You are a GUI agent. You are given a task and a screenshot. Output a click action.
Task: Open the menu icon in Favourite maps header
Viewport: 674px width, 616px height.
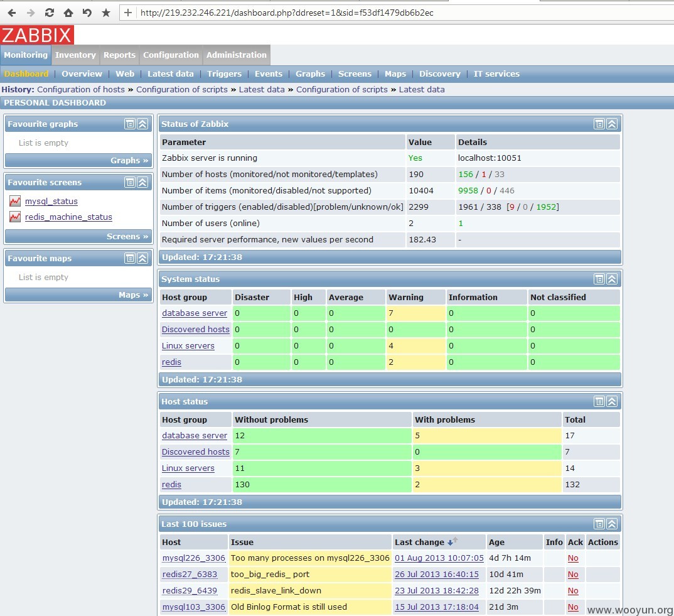(130, 258)
